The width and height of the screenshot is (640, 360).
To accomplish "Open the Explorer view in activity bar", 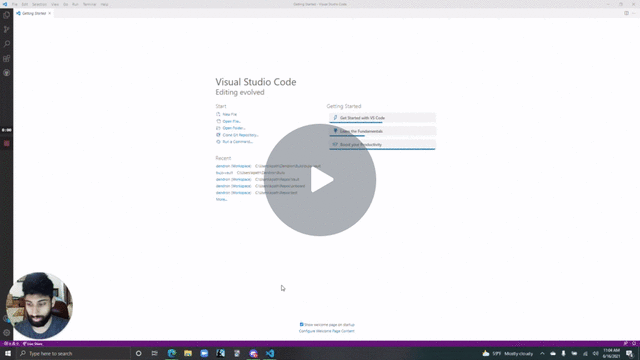I will (x=7, y=16).
